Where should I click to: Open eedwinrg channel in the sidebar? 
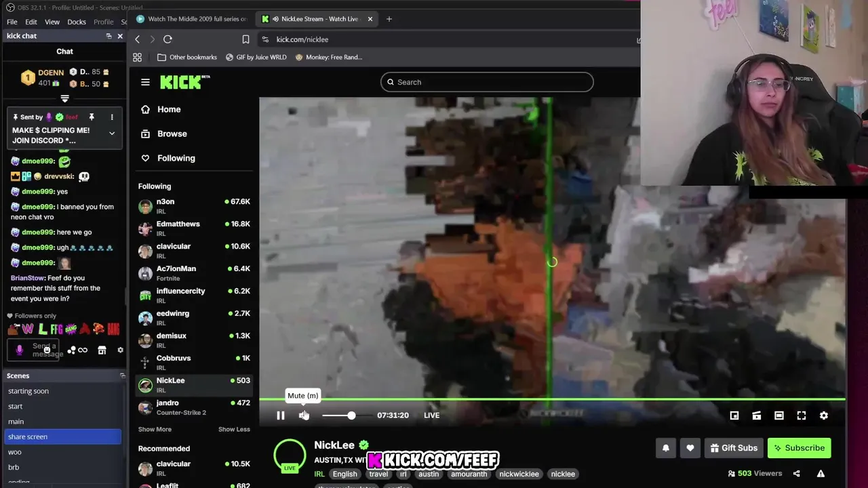(194, 318)
